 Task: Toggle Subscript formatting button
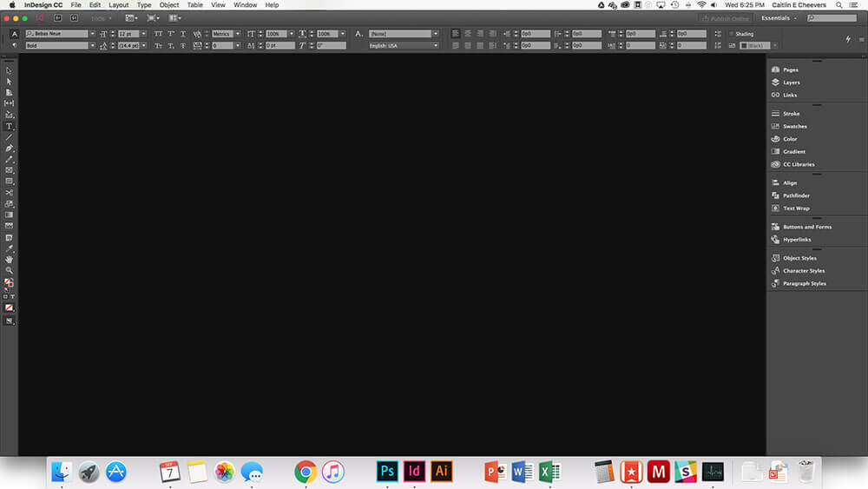click(170, 45)
